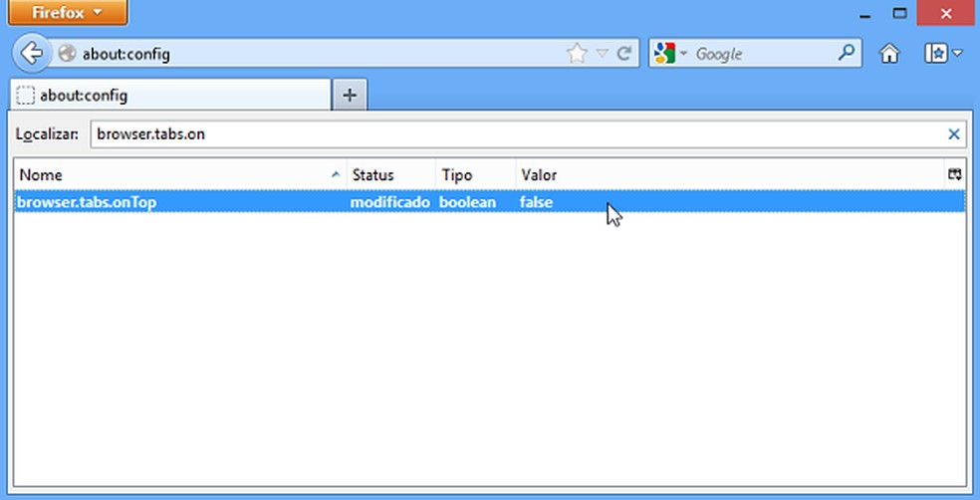Viewport: 980px width, 500px height.
Task: Select the about:config tab
Action: click(x=170, y=95)
